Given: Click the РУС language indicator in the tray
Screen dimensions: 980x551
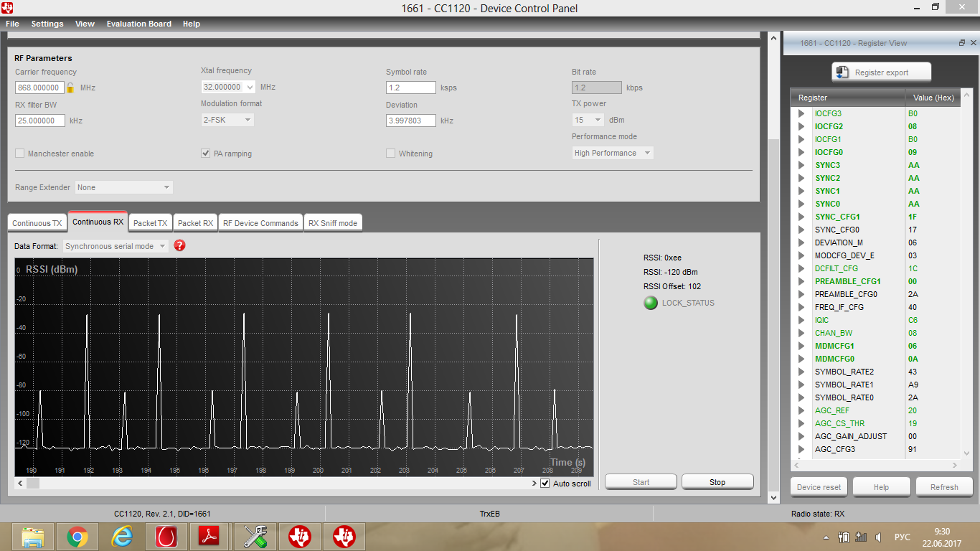Looking at the screenshot, I should [902, 537].
